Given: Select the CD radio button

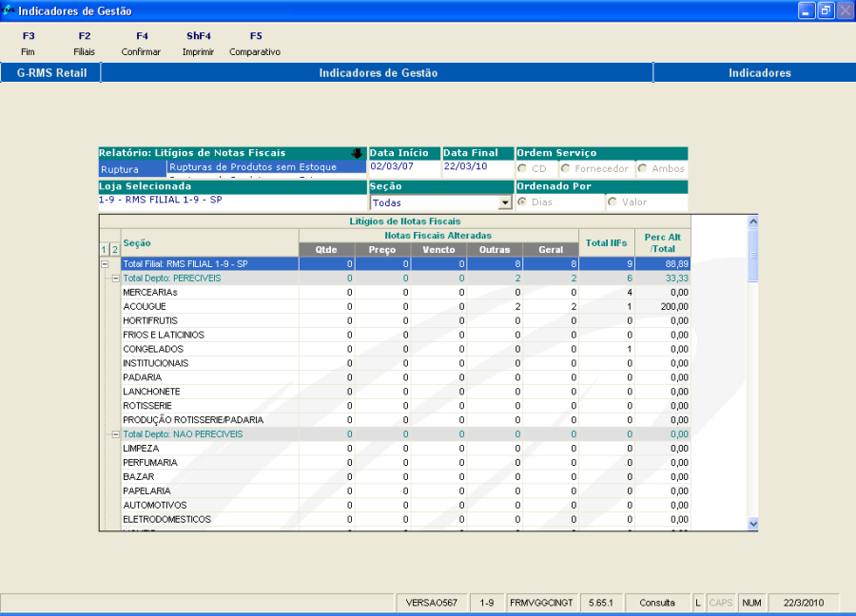Looking at the screenshot, I should point(522,169).
